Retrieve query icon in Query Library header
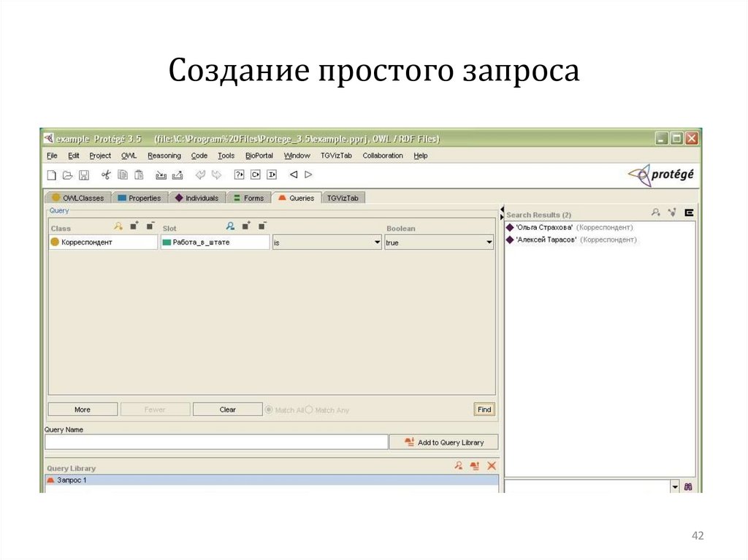 pyautogui.click(x=459, y=466)
